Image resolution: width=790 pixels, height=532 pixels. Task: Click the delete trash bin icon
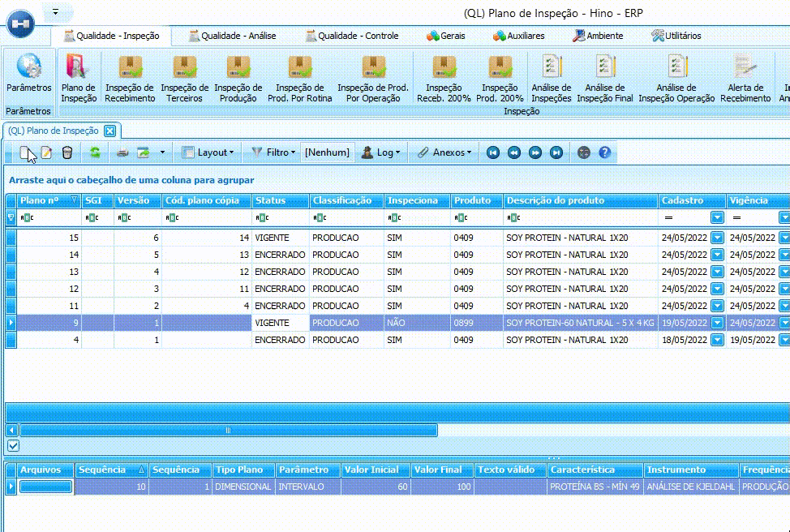pyautogui.click(x=67, y=152)
